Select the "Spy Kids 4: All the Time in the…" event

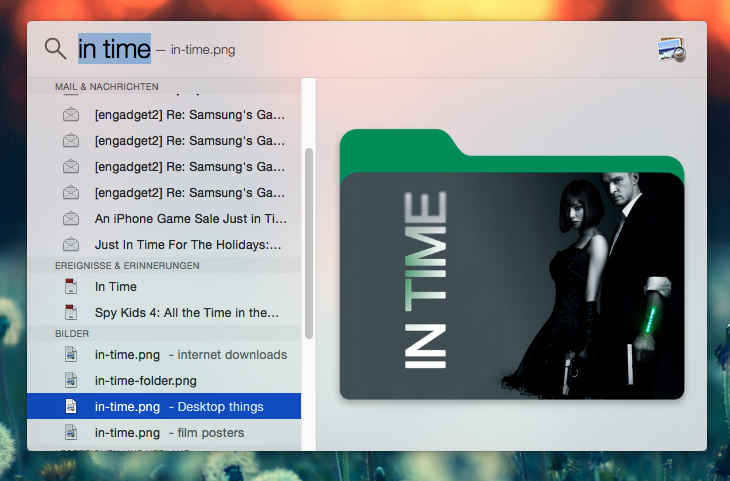[164, 312]
